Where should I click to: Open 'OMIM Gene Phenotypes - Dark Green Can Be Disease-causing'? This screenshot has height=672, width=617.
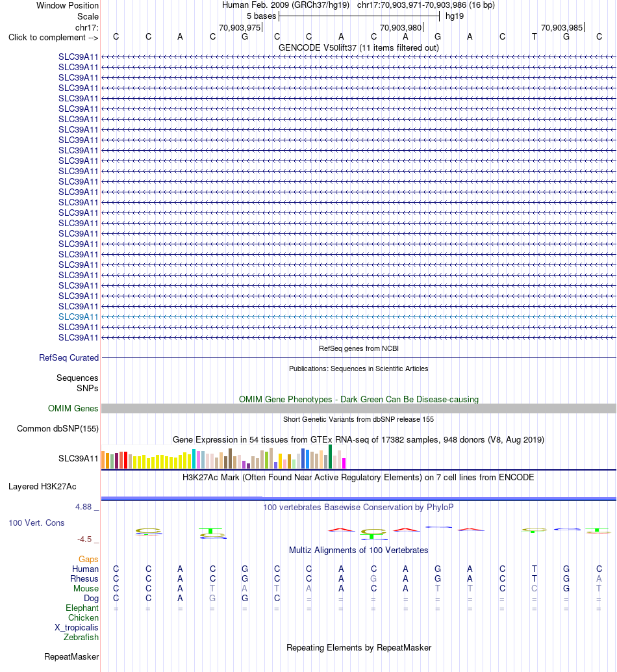[x=359, y=400]
